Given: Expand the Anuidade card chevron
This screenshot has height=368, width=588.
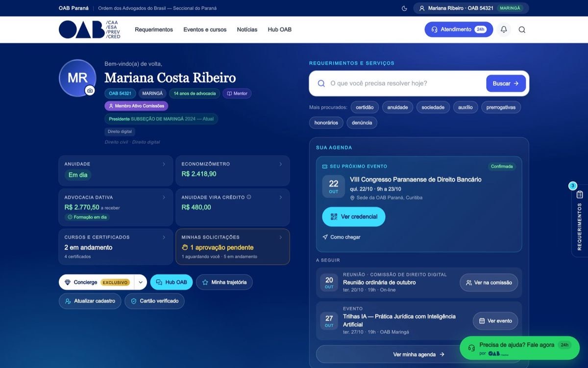Looking at the screenshot, I should 164,164.
